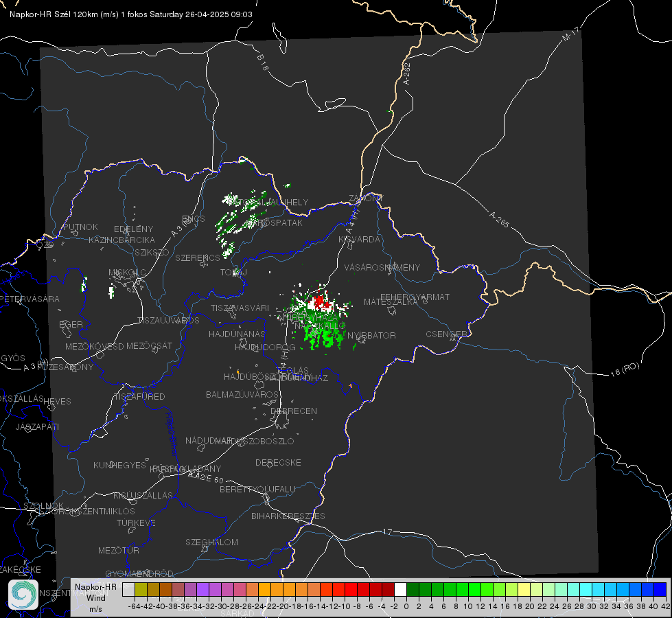Click the VÁSÁROSNAMÉNY town label
672x618 pixels.
click(382, 267)
